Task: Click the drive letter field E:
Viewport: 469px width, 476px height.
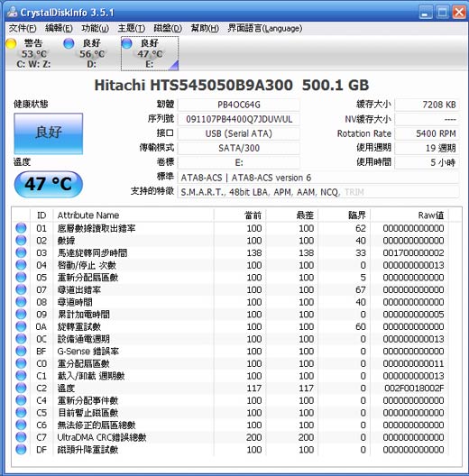Action: coord(239,162)
